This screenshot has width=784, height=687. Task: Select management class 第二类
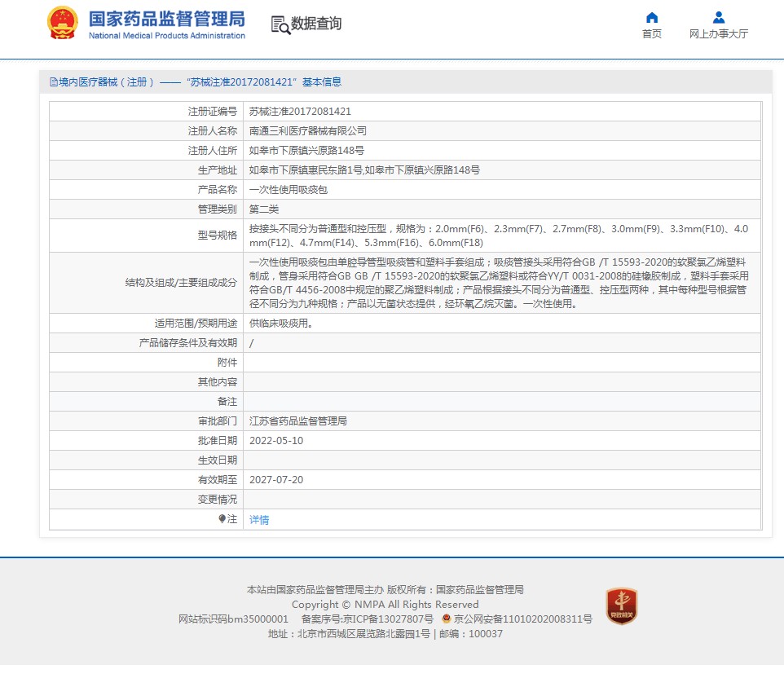(264, 209)
